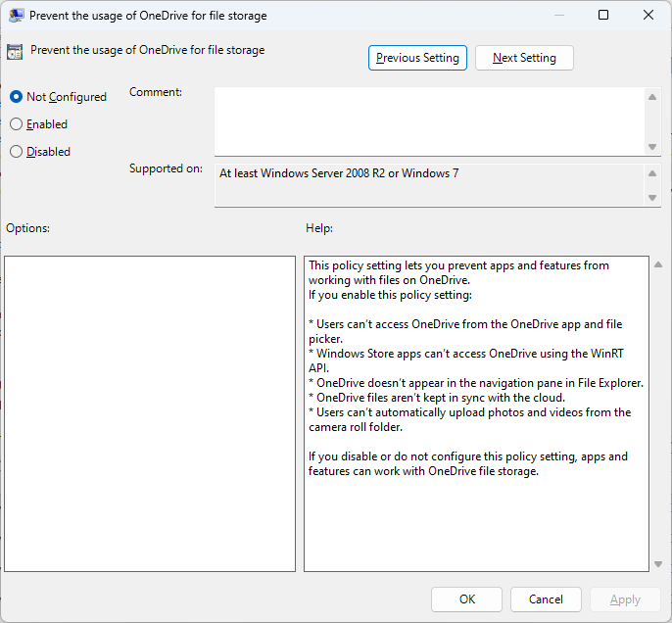This screenshot has width=672, height=623.
Task: Click the policy icon in the title bar
Action: tap(17, 16)
